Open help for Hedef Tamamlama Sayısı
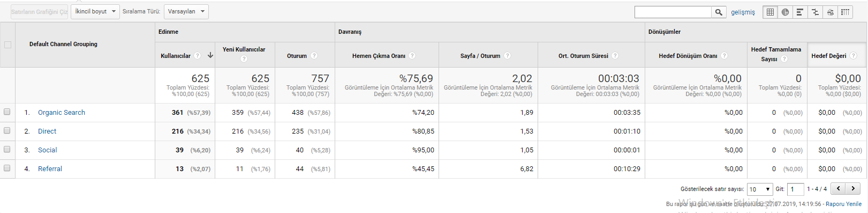Screen dimensions: 868x213 tap(784, 59)
